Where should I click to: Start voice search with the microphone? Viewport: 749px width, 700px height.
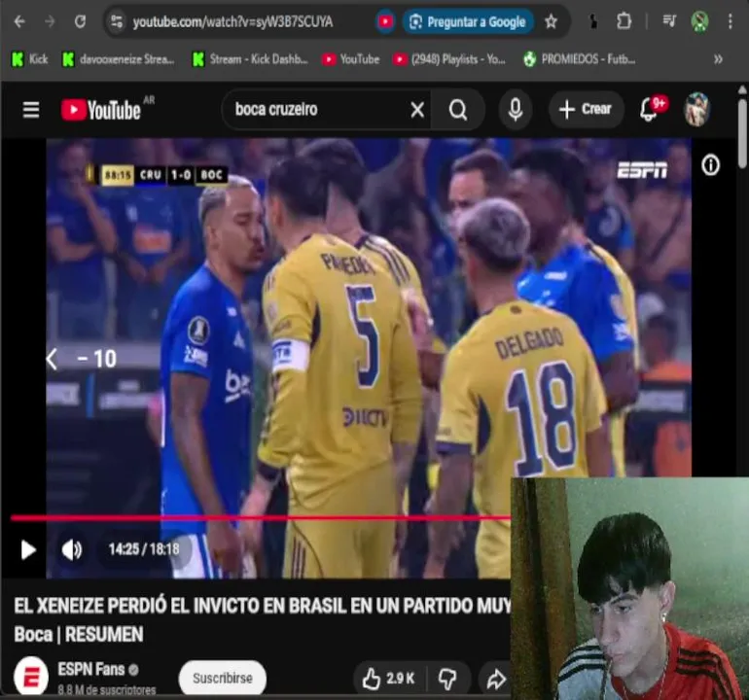pyautogui.click(x=516, y=110)
